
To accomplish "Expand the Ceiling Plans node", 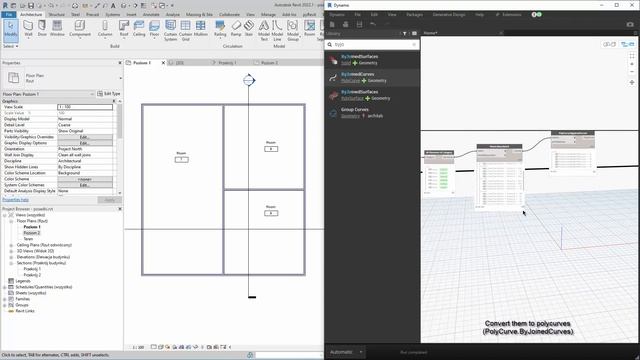I will (11, 245).
